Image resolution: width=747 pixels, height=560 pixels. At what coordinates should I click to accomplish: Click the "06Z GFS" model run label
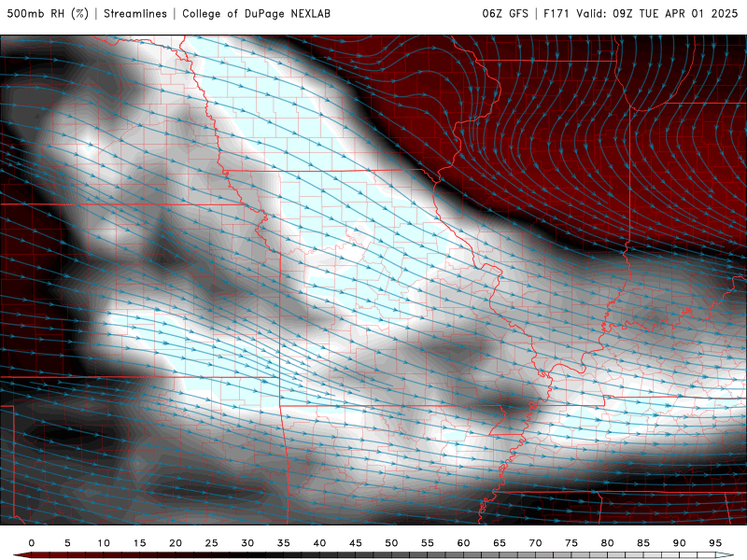pyautogui.click(x=505, y=13)
